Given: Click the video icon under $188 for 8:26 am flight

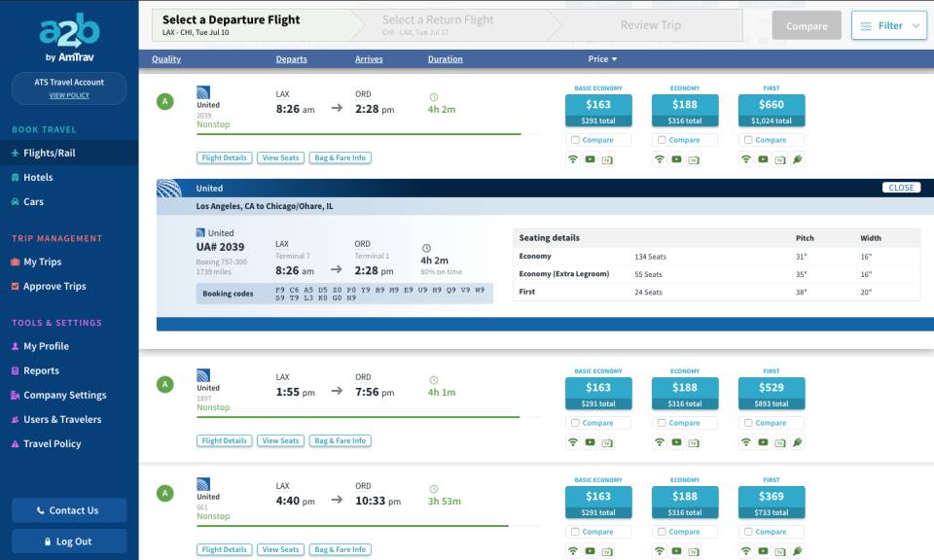Looking at the screenshot, I should click(x=677, y=159).
